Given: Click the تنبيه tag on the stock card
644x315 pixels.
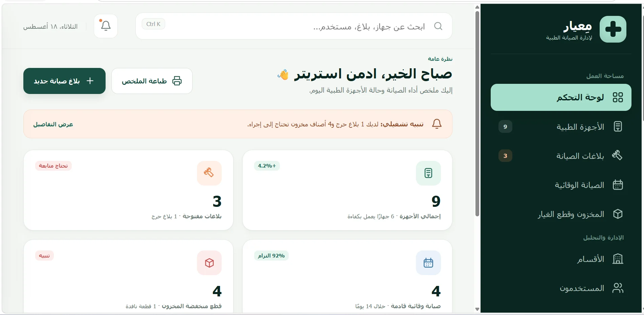Looking at the screenshot, I should [44, 256].
